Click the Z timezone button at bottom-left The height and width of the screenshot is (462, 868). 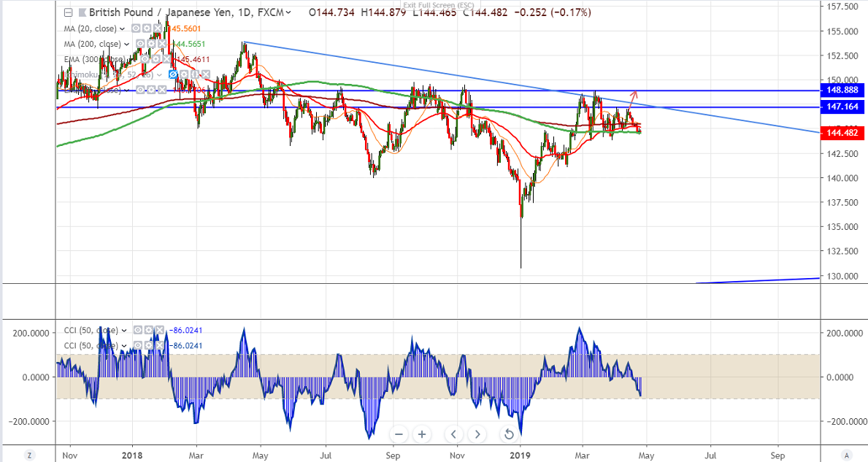pyautogui.click(x=29, y=455)
